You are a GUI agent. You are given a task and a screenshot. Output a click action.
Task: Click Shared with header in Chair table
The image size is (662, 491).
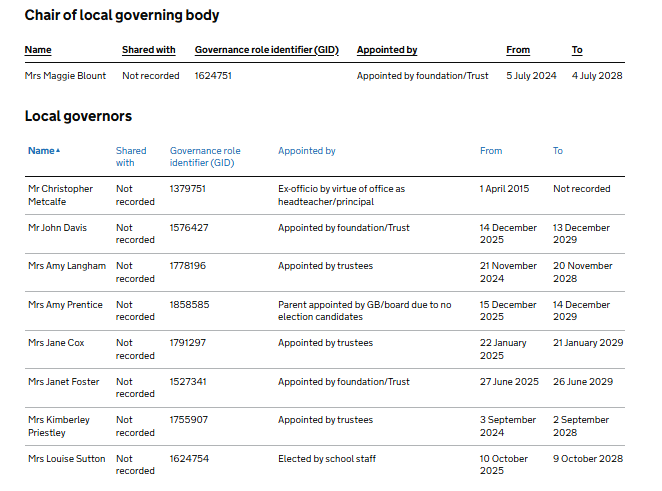tap(148, 50)
